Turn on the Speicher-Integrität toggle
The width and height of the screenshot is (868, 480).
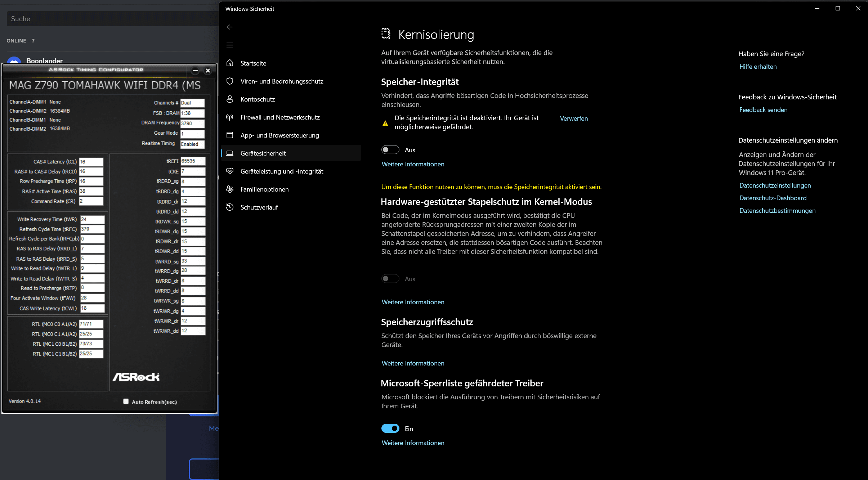(390, 150)
